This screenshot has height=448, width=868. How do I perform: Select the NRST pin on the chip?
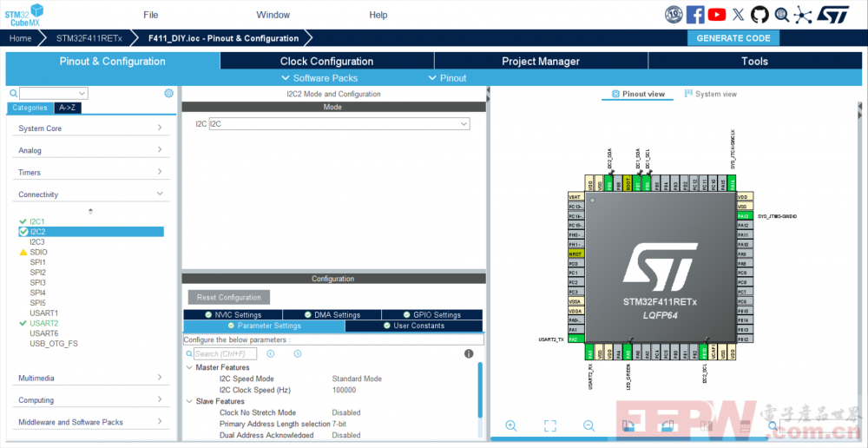coord(576,254)
